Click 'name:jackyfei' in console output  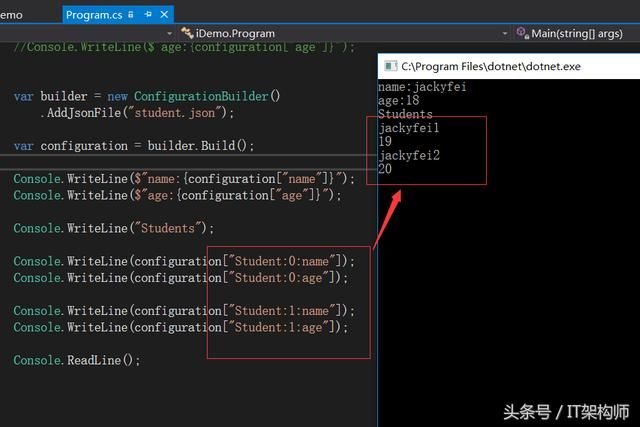422,87
